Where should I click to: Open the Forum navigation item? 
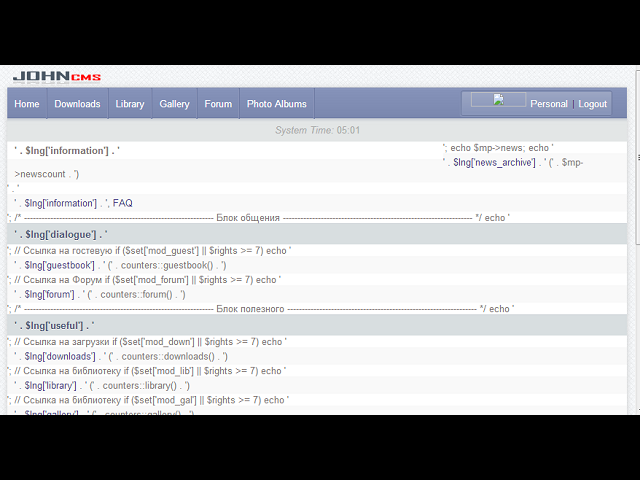tap(218, 104)
